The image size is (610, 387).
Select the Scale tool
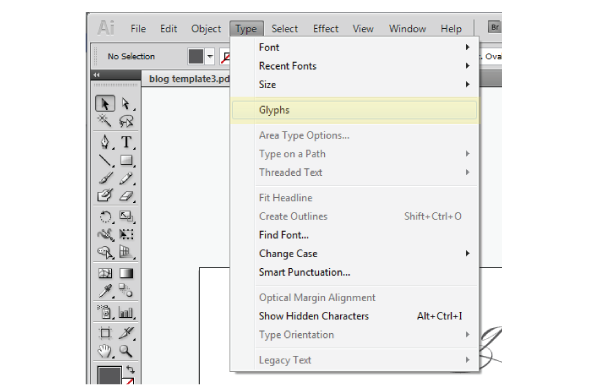pyautogui.click(x=126, y=217)
